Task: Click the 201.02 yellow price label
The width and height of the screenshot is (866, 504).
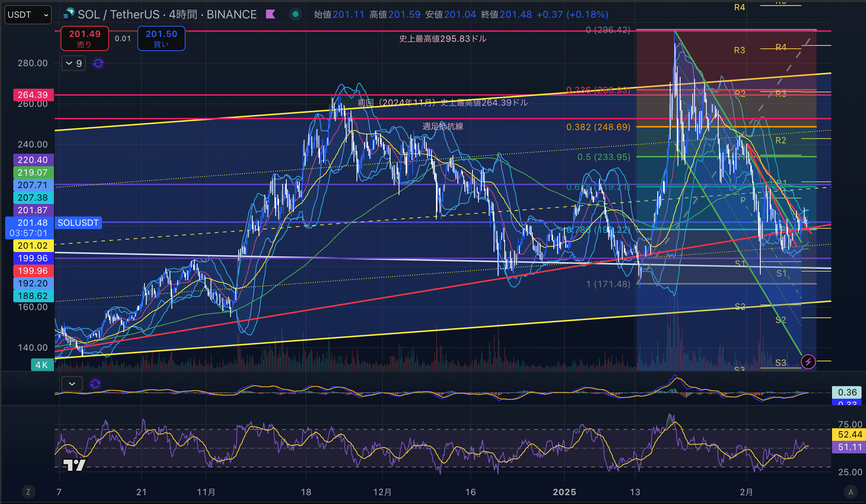Action: pyautogui.click(x=33, y=246)
